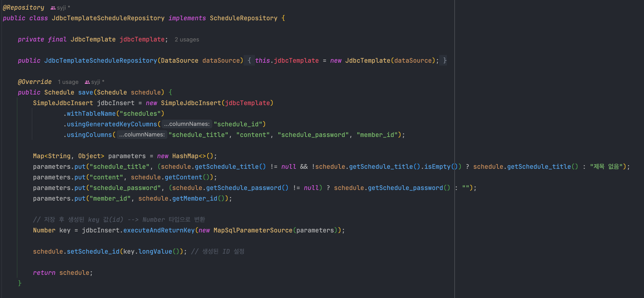The height and width of the screenshot is (298, 644).
Task: Click HashMap<>() constructor call
Action: [x=192, y=156]
